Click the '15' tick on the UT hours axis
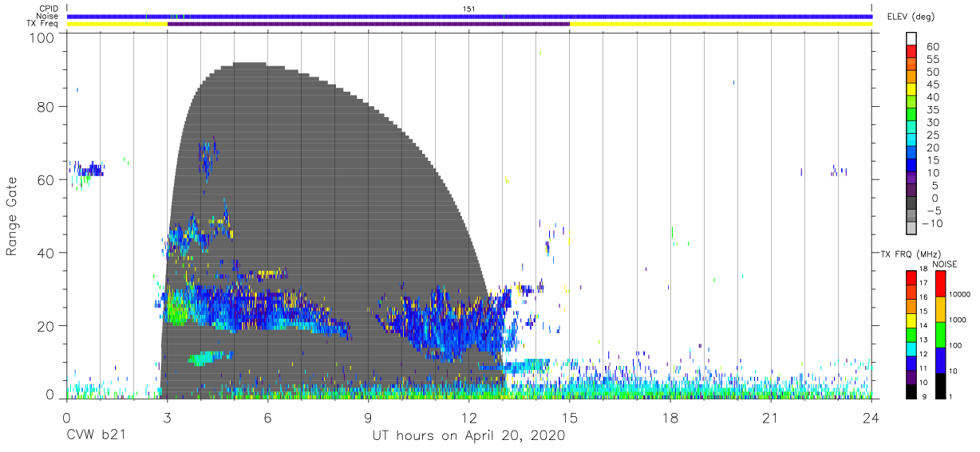Screen dimensions: 980x452 tap(570, 418)
